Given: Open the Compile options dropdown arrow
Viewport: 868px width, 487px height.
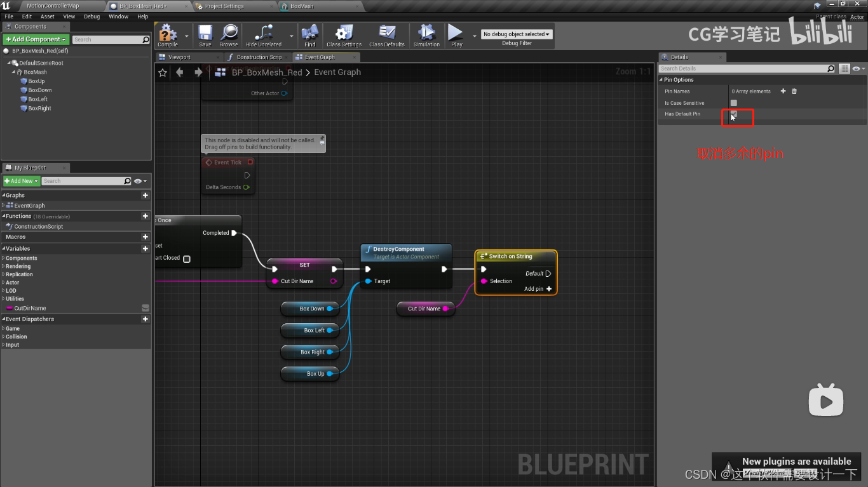Looking at the screenshot, I should click(187, 36).
